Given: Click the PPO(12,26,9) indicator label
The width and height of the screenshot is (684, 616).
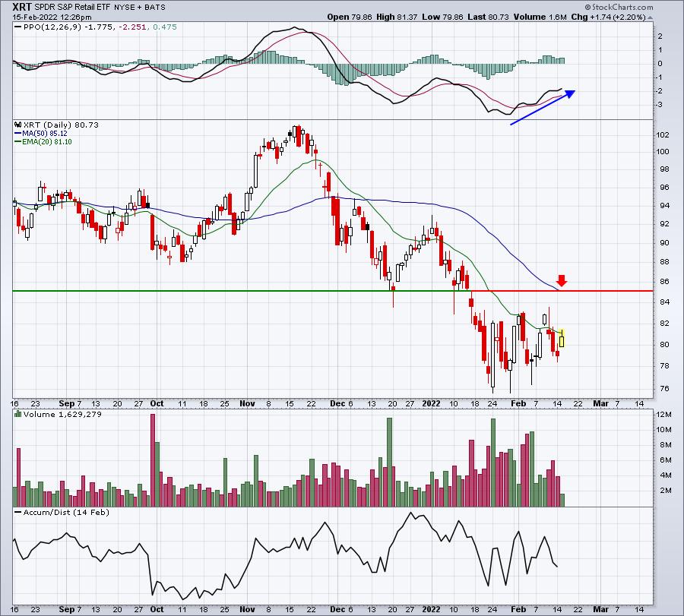Looking at the screenshot, I should coord(53,27).
